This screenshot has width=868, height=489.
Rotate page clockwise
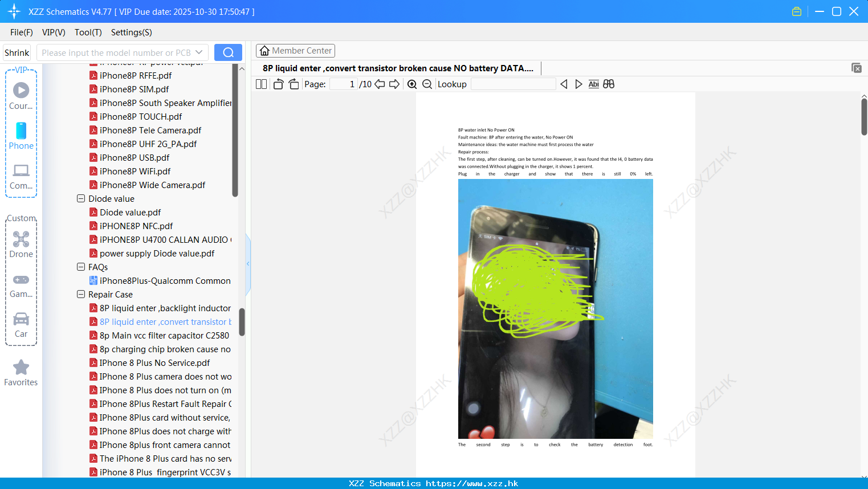pos(294,84)
